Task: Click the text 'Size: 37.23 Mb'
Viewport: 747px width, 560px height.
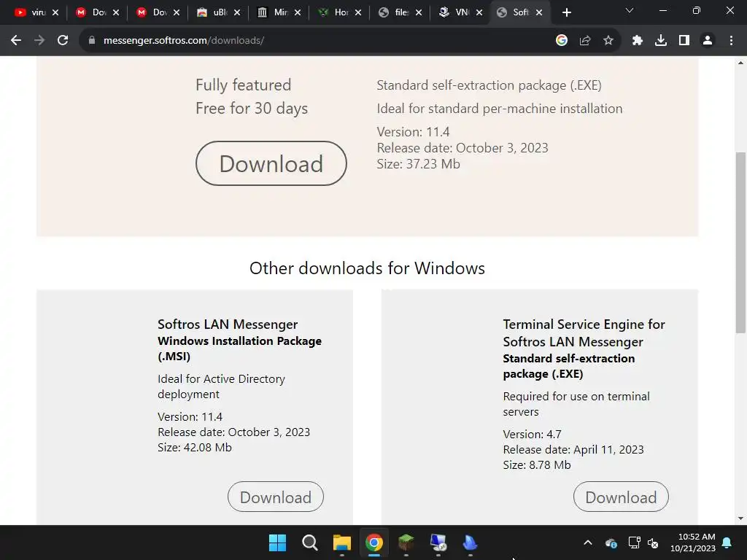Action: coord(418,164)
